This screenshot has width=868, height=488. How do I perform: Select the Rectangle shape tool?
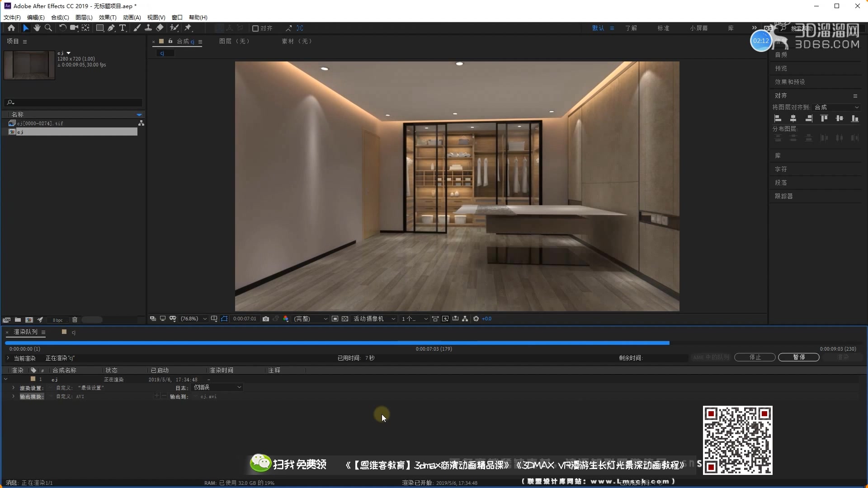100,28
